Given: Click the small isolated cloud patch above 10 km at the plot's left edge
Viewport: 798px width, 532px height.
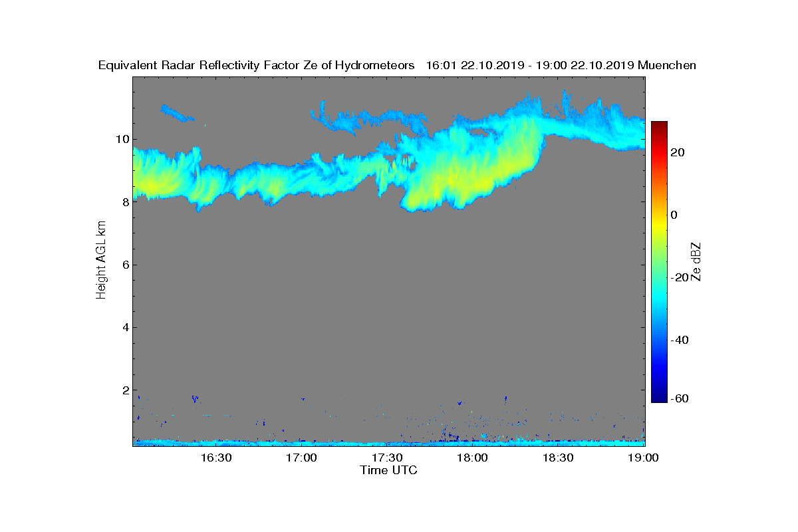Looking at the screenshot, I should (x=176, y=113).
